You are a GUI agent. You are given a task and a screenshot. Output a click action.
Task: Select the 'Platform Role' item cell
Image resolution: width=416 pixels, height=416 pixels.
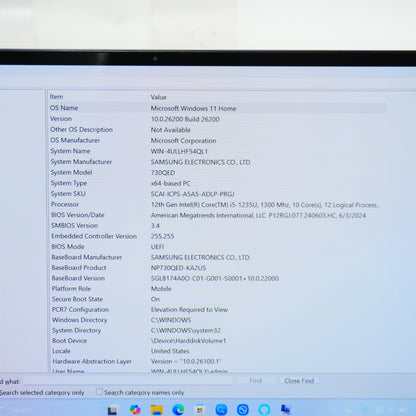pos(71,288)
